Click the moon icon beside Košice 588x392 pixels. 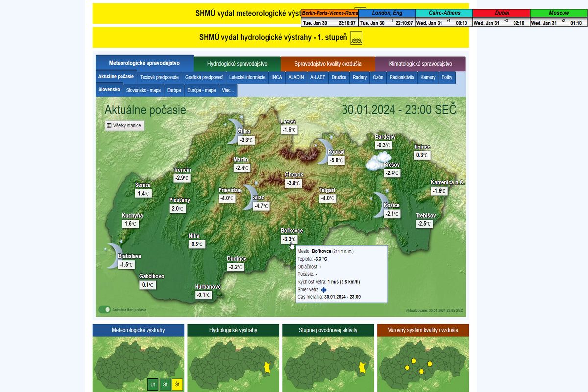point(379,204)
